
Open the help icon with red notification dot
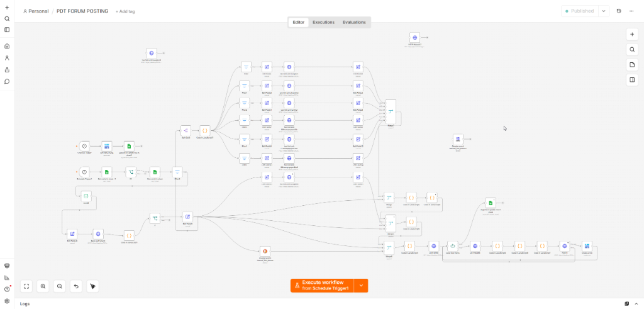point(7,289)
